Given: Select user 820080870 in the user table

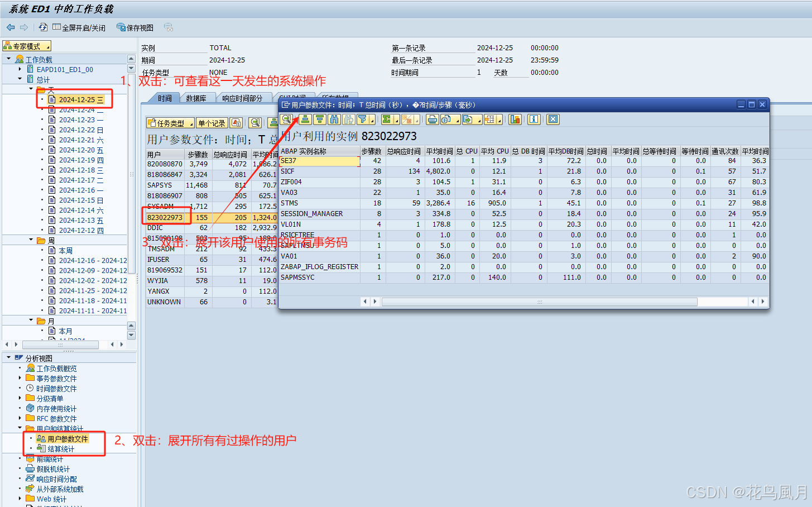Looking at the screenshot, I should coord(165,164).
